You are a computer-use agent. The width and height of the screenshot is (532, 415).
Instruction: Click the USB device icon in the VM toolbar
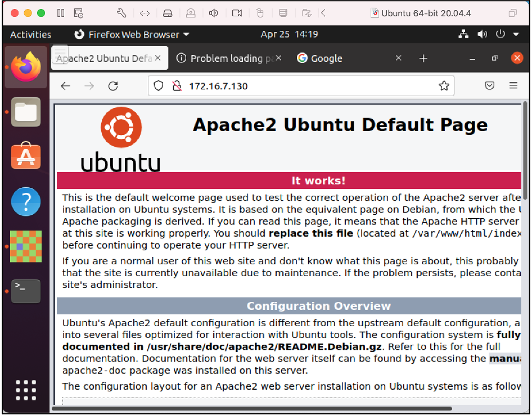pos(259,12)
